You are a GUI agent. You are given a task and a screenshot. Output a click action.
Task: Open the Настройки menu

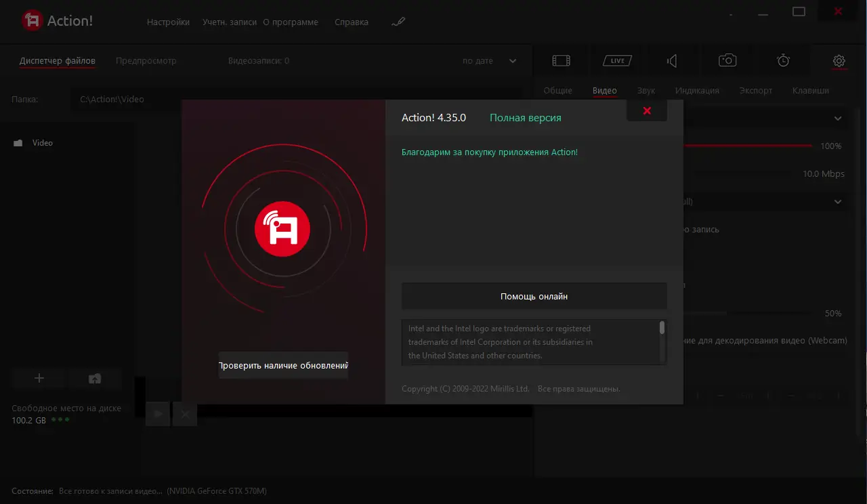point(168,22)
